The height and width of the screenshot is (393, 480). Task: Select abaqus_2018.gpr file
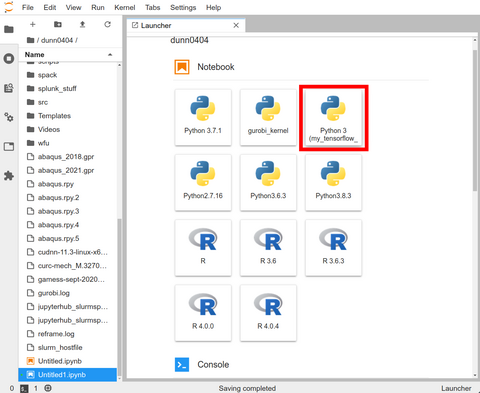[68, 157]
